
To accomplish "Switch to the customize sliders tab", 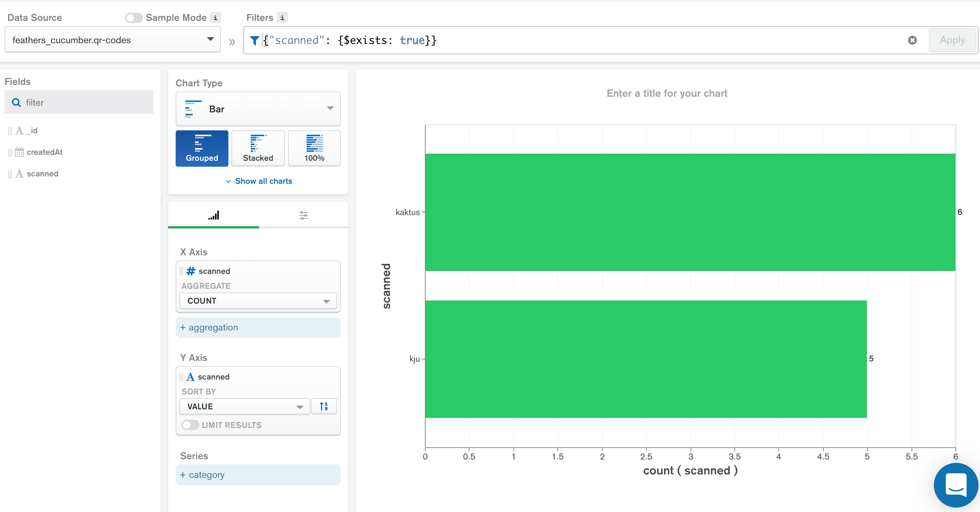I will point(303,215).
